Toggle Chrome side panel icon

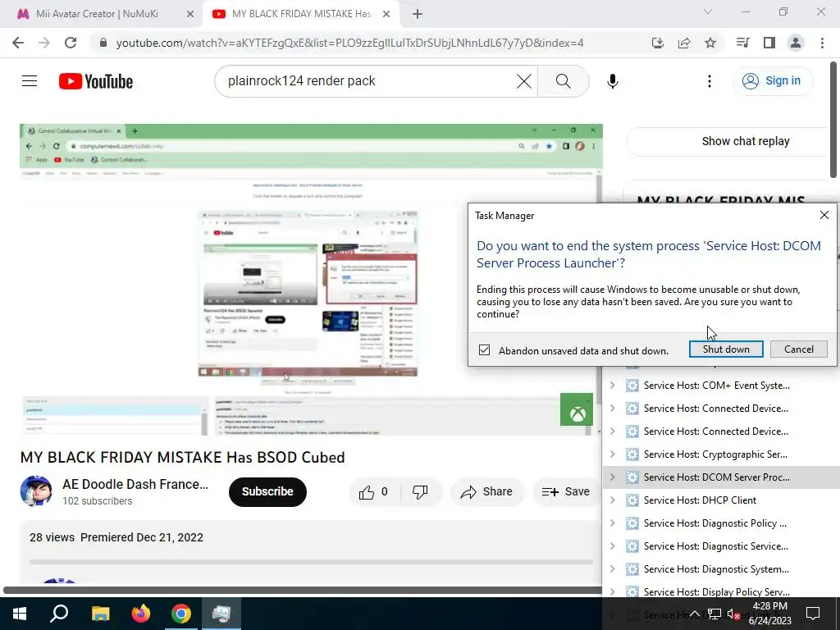[769, 43]
